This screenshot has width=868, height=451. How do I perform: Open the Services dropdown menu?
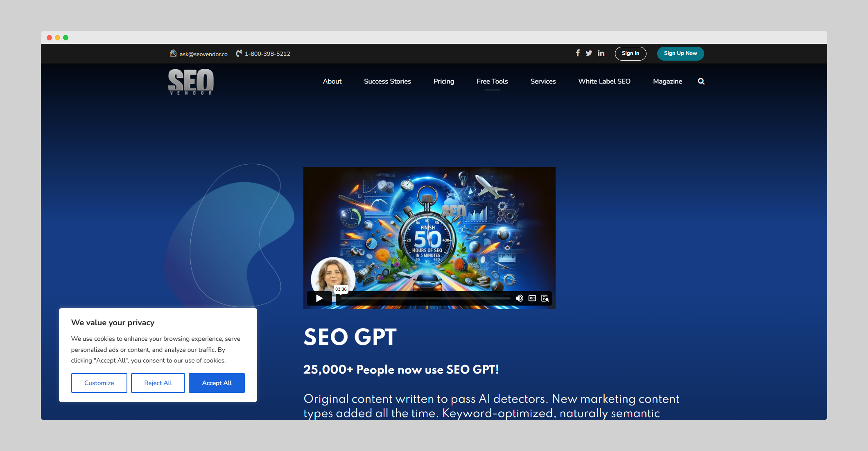pyautogui.click(x=543, y=81)
